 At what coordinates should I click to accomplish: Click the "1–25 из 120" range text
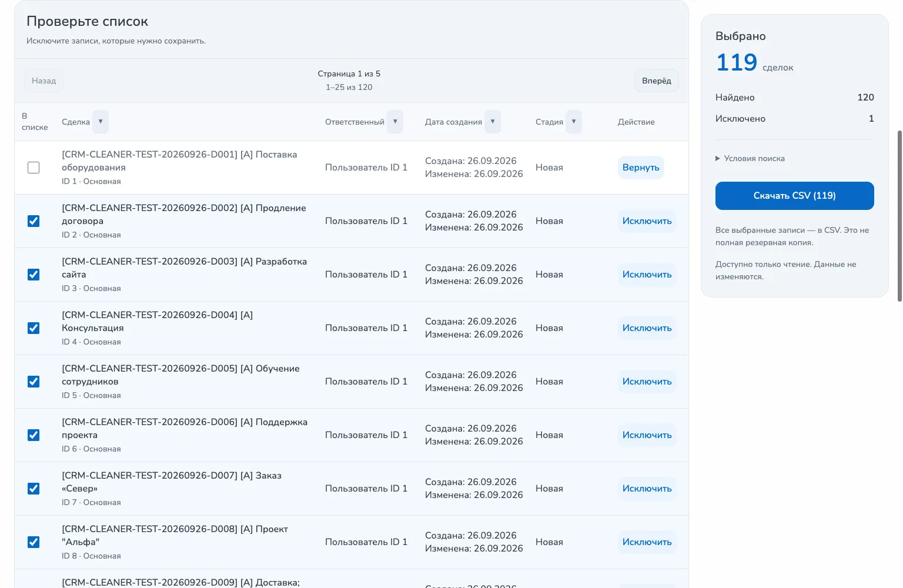pos(349,87)
